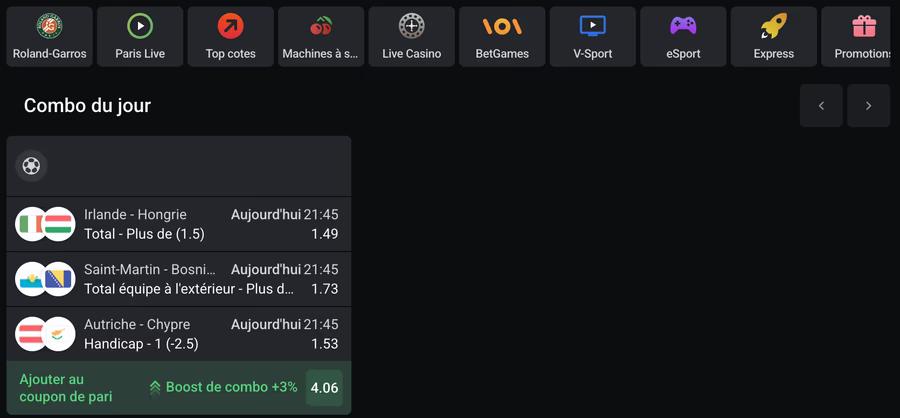Open the Express rocket icon
The width and height of the screenshot is (900, 418).
click(x=774, y=26)
